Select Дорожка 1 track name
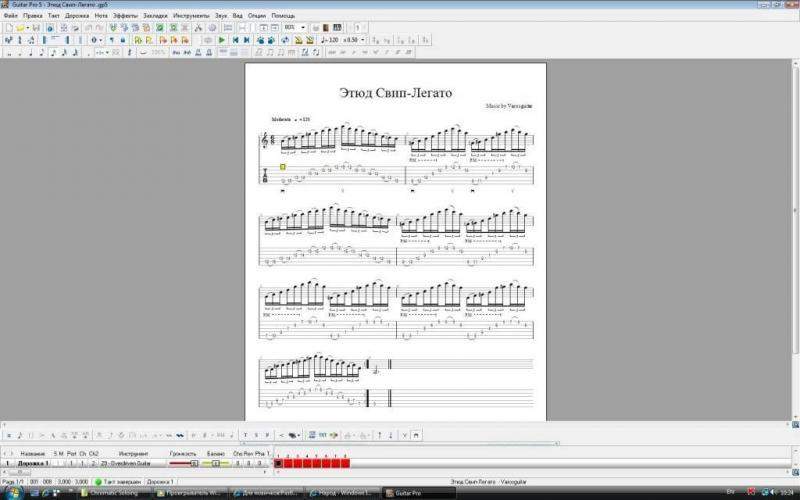 pos(32,463)
